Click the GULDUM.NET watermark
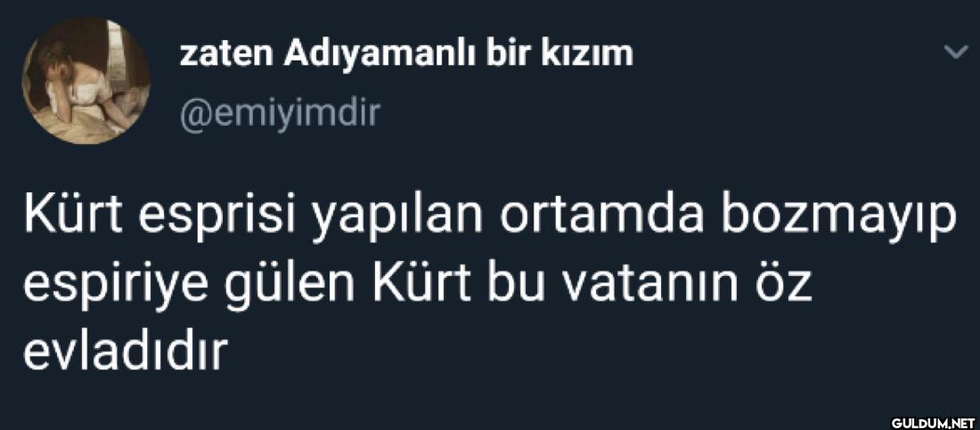The width and height of the screenshot is (980, 430). coord(933,421)
